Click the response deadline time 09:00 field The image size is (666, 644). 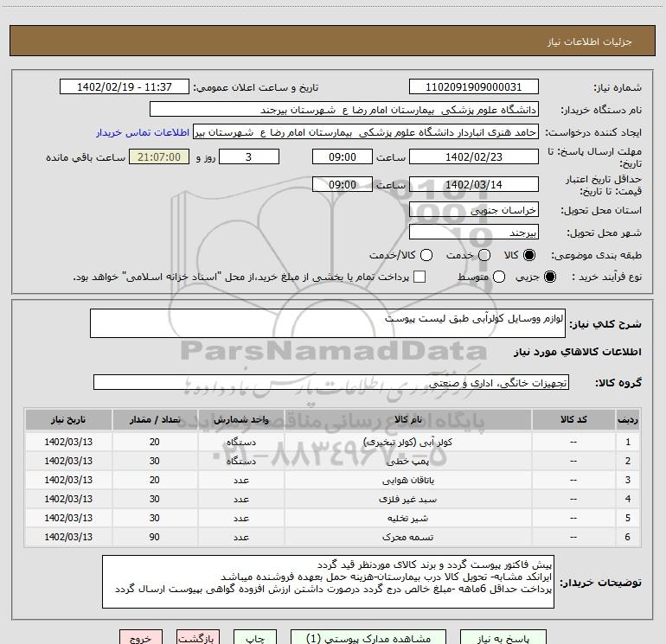343,156
